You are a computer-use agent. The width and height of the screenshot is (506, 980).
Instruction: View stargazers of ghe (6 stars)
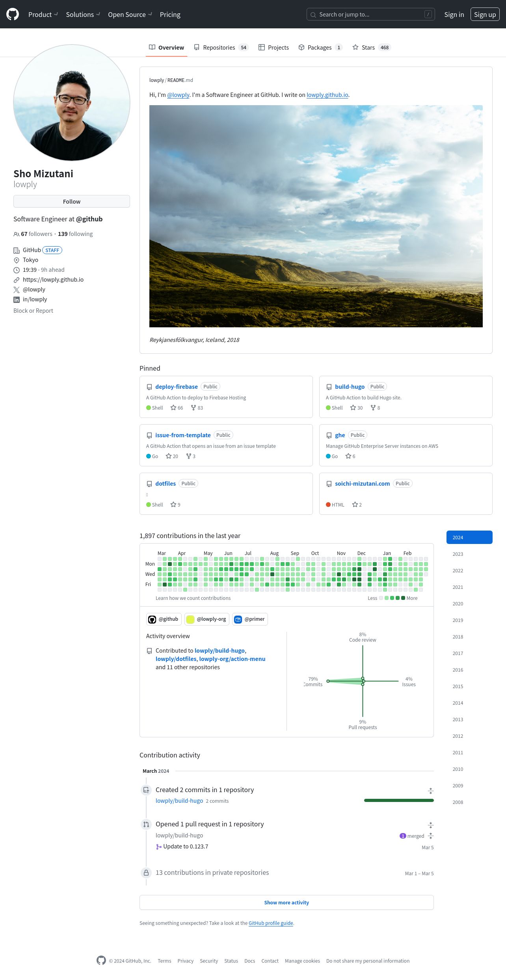(x=350, y=456)
